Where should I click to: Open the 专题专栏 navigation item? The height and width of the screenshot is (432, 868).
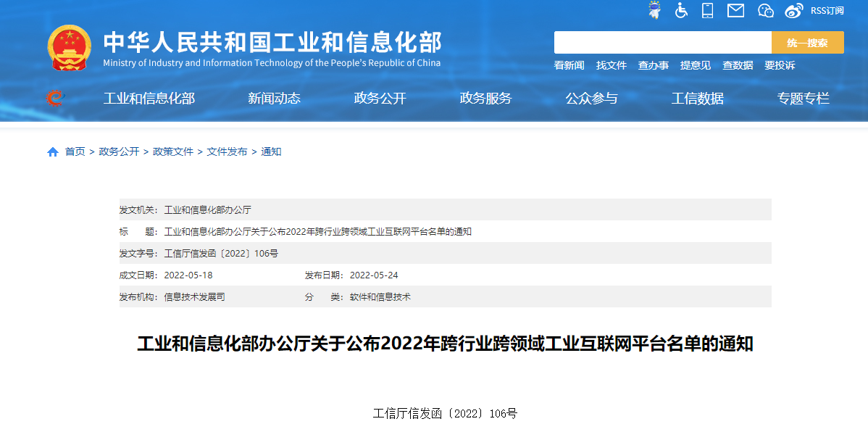(803, 99)
